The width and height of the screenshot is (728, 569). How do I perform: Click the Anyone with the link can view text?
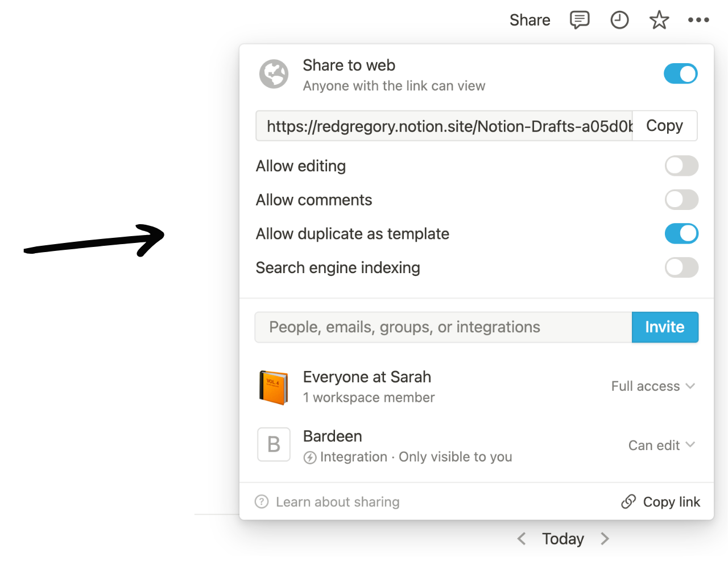click(x=394, y=86)
